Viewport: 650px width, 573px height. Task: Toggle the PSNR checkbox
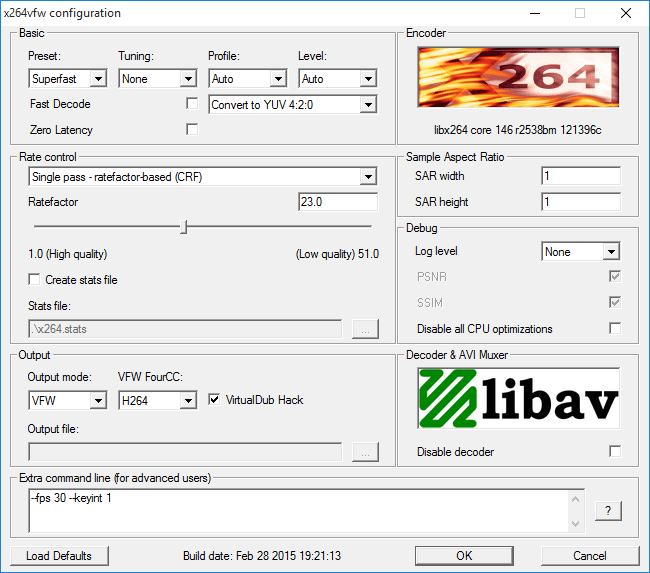(615, 276)
